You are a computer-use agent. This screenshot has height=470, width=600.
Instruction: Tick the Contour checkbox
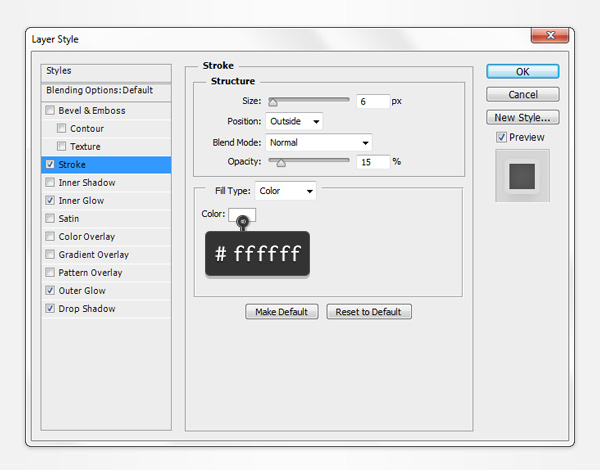(x=61, y=128)
